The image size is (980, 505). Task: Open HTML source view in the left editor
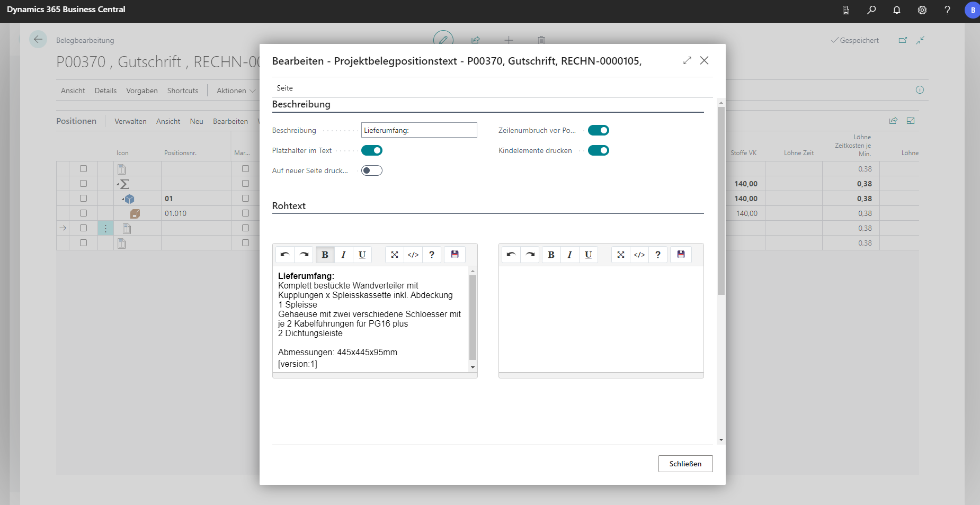(413, 255)
